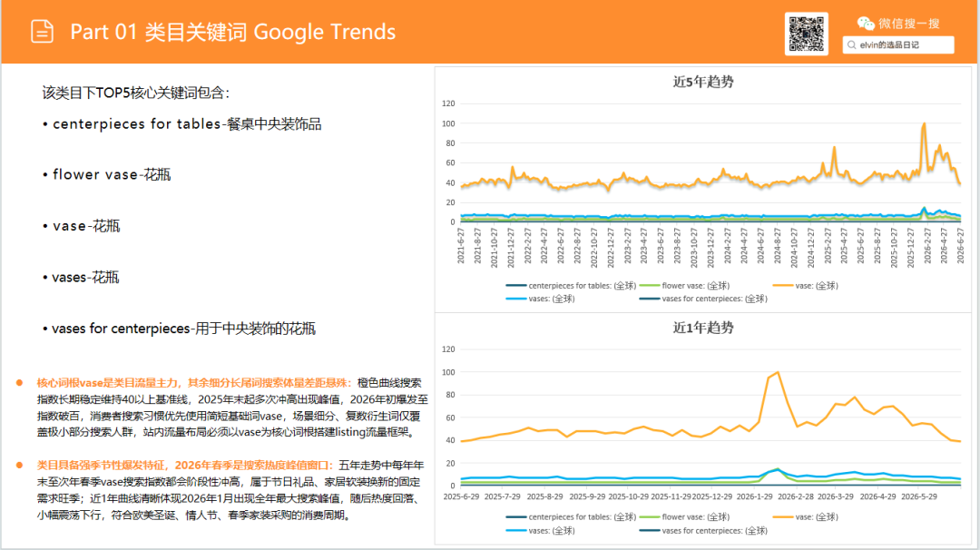Select the "微信搜一搜" label
This screenshot has height=550, width=980.
tap(908, 24)
